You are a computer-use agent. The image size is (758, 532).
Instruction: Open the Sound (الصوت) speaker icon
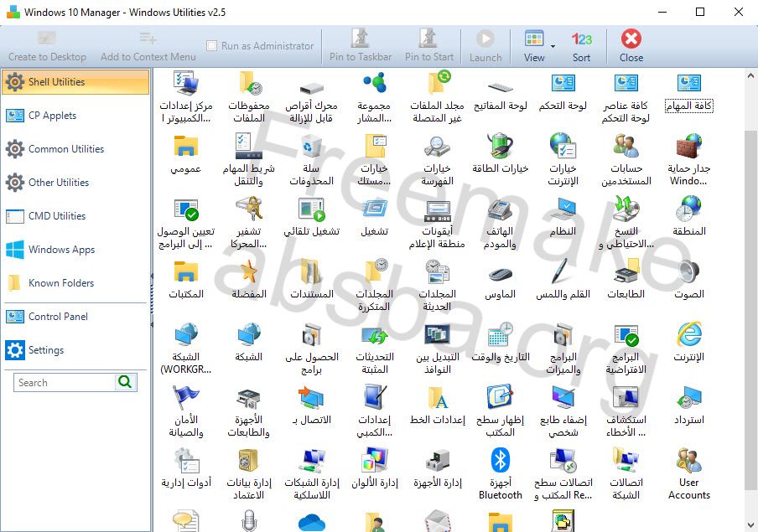pyautogui.click(x=689, y=271)
